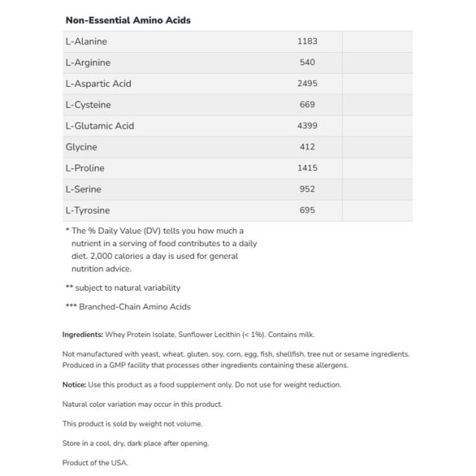Click the Non-Essential Amino Acids heading
This screenshot has height=476, width=476.
128,20
